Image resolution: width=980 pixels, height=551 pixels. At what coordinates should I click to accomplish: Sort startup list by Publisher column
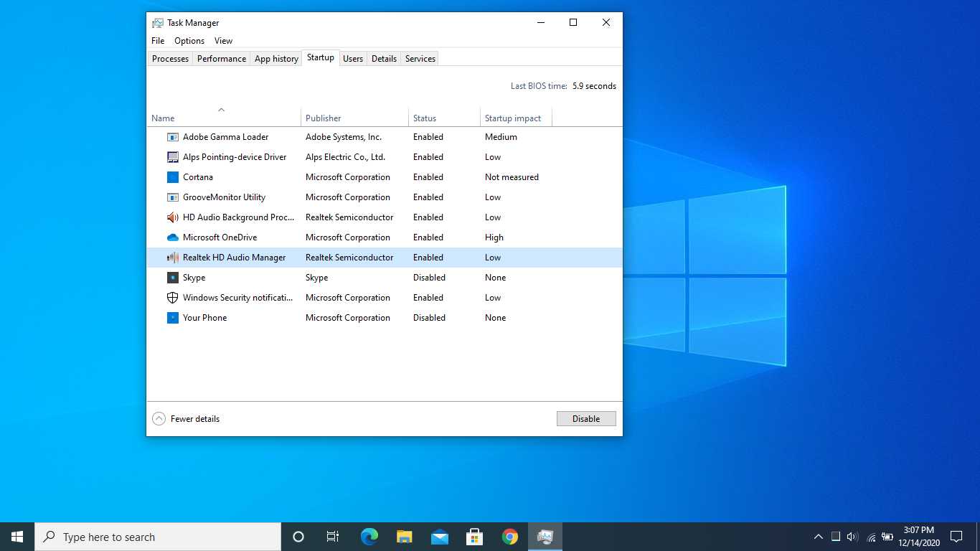click(x=354, y=118)
